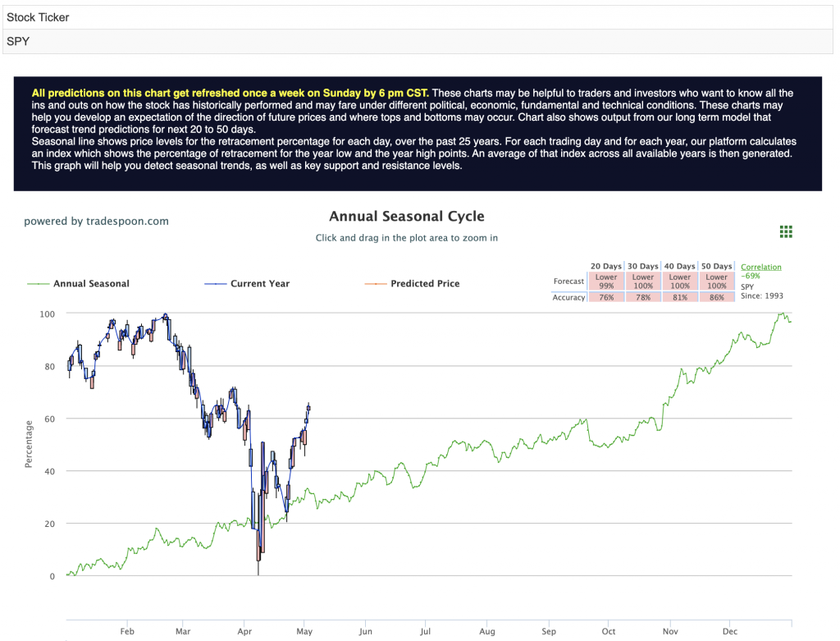Click the Jul label on the x-axis
This screenshot has height=641, width=840.
(x=426, y=631)
